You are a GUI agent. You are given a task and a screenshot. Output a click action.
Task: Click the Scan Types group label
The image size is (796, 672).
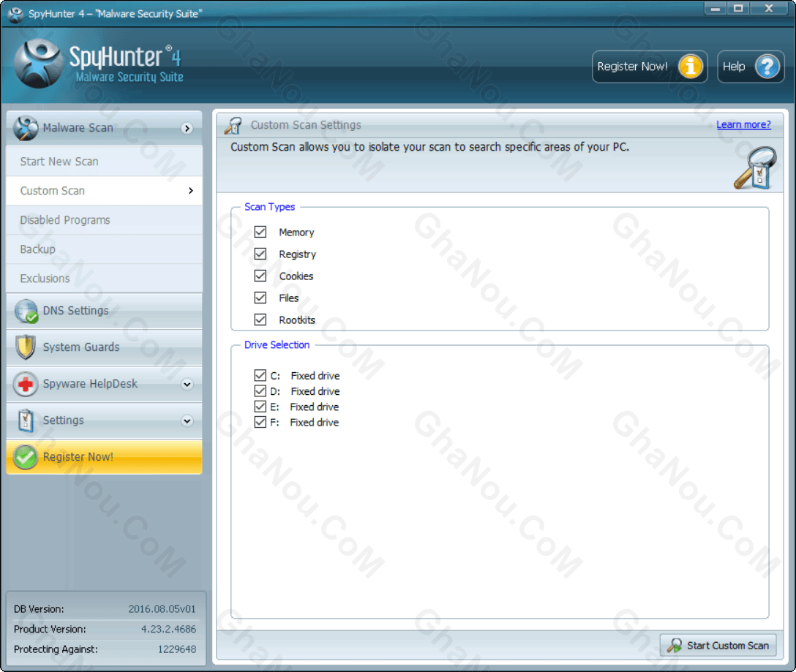[269, 207]
